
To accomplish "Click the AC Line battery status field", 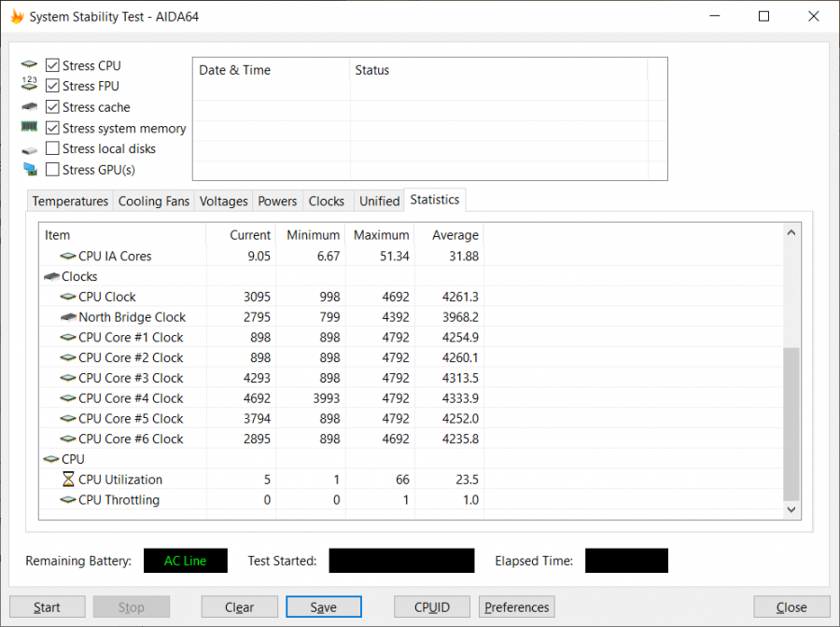I will point(186,561).
